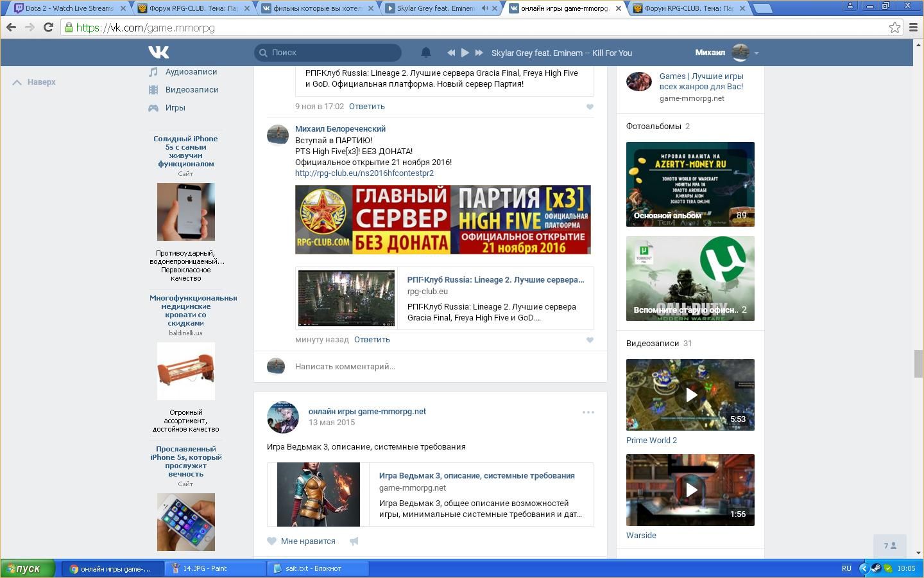Click the grey iPhone ad image

[186, 212]
